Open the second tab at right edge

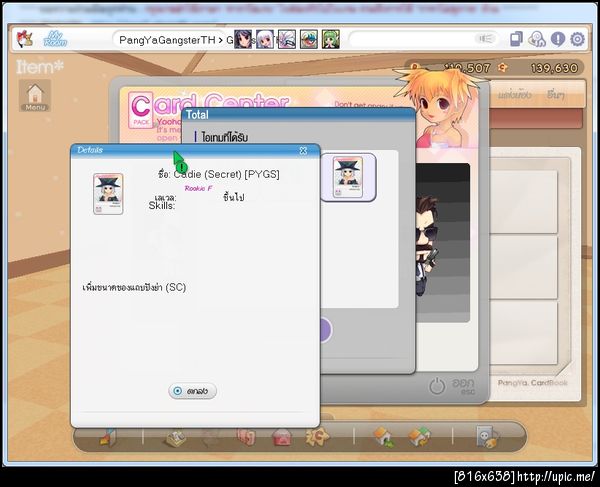point(555,94)
